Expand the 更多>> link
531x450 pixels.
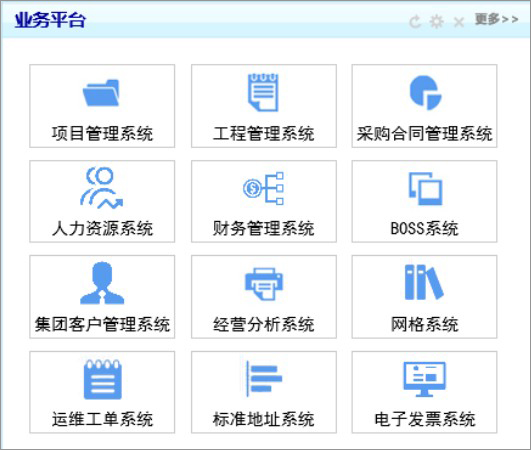496,19
